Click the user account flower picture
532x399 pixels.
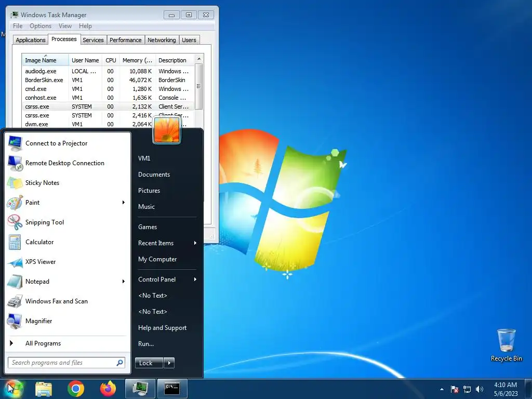point(167,130)
